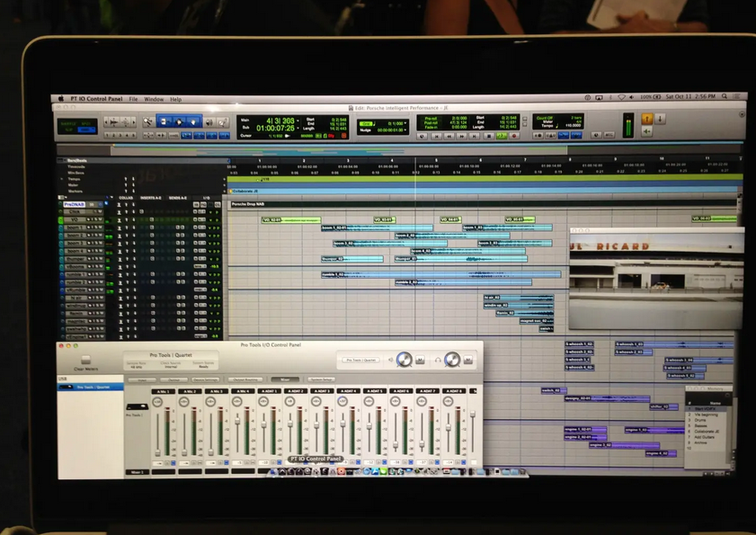Open Spotlight search in the menu bar
The image size is (756, 535).
pos(725,96)
